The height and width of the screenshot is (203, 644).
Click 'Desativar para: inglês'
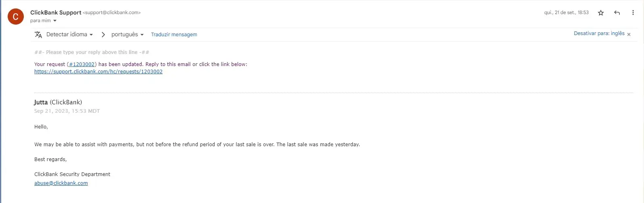599,33
